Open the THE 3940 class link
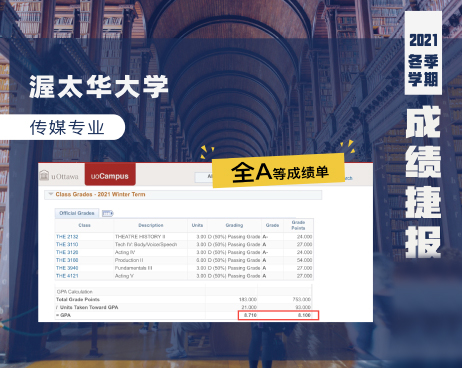Viewport: 462px width, 368px height. 67,268
